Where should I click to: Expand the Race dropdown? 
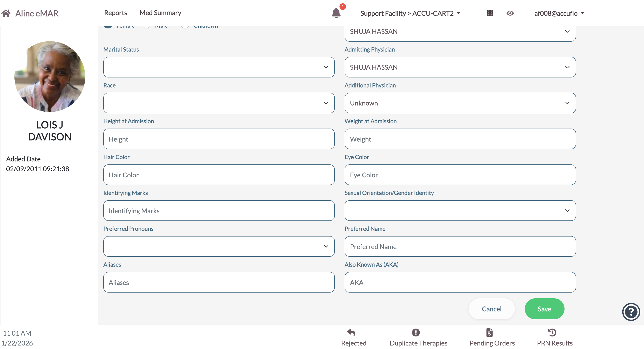(x=219, y=103)
